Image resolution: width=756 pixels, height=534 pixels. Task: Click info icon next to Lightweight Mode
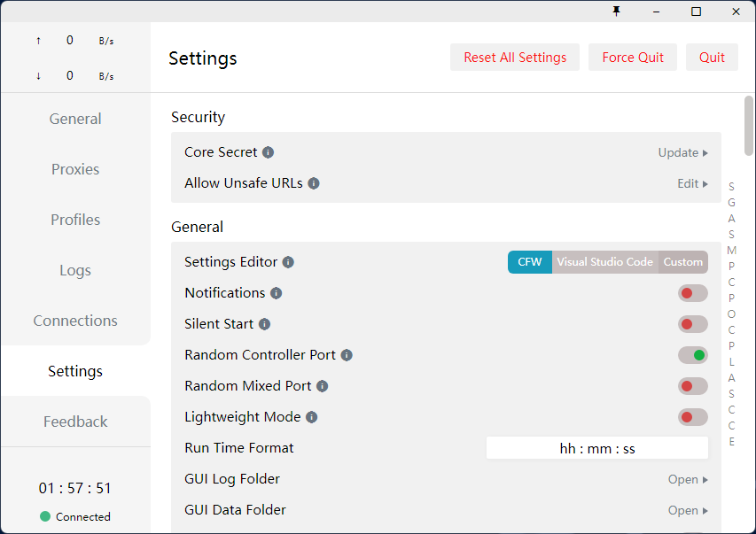click(x=312, y=417)
